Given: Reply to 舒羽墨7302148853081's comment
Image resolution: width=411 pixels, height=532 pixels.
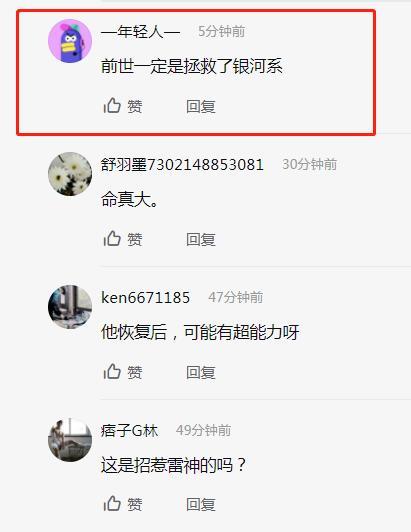Looking at the screenshot, I should click(x=201, y=240).
